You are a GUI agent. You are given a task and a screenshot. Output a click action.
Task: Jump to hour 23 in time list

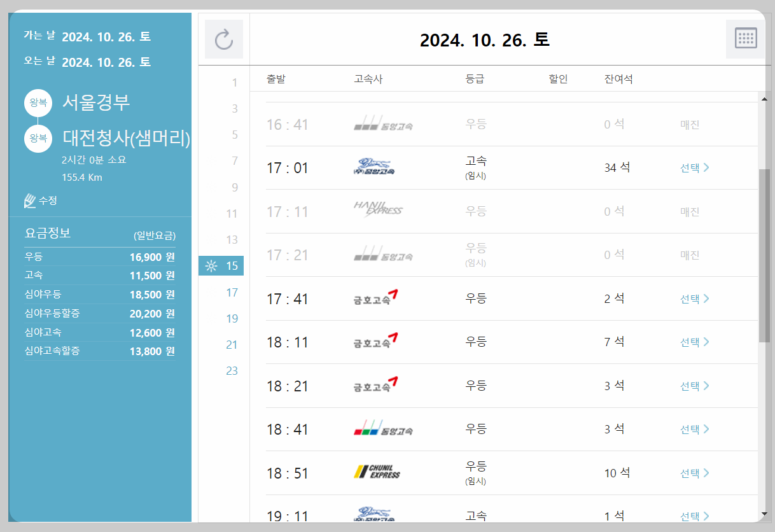tap(232, 370)
